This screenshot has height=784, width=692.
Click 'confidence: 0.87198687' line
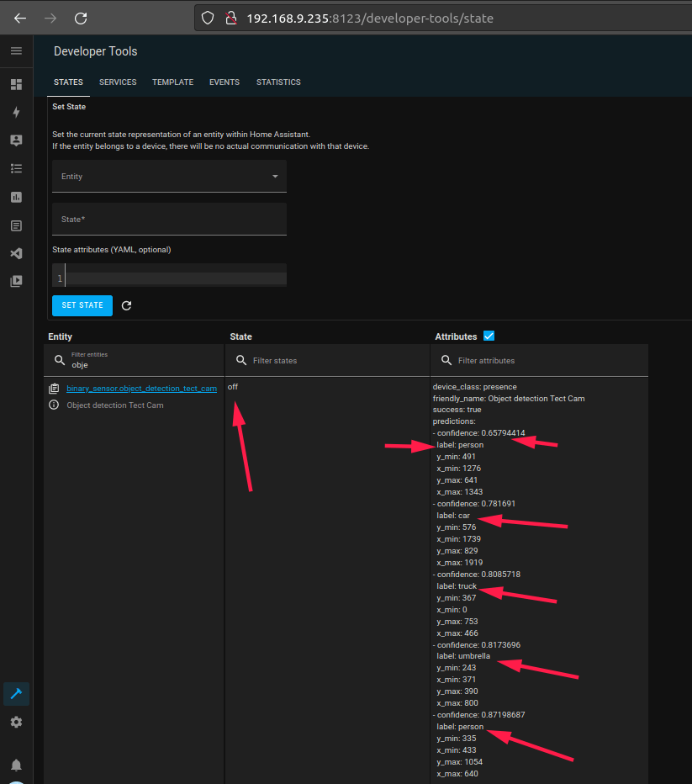[x=479, y=715]
